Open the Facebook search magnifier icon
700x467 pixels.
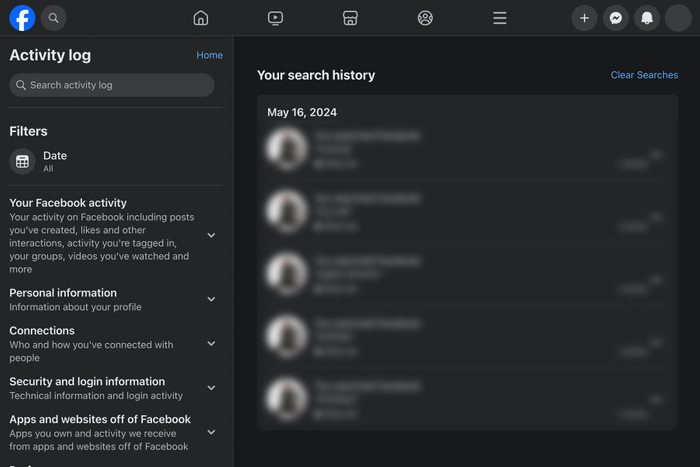[x=54, y=18]
